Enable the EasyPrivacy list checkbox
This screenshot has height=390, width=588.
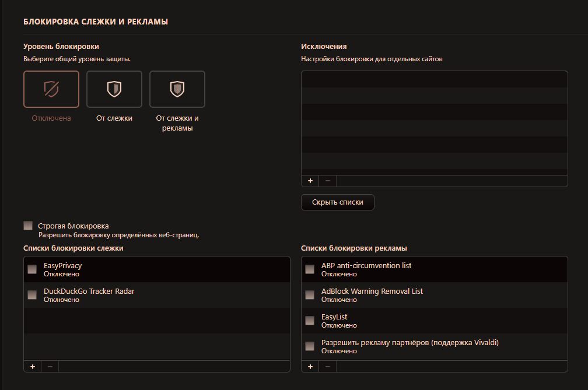32,269
